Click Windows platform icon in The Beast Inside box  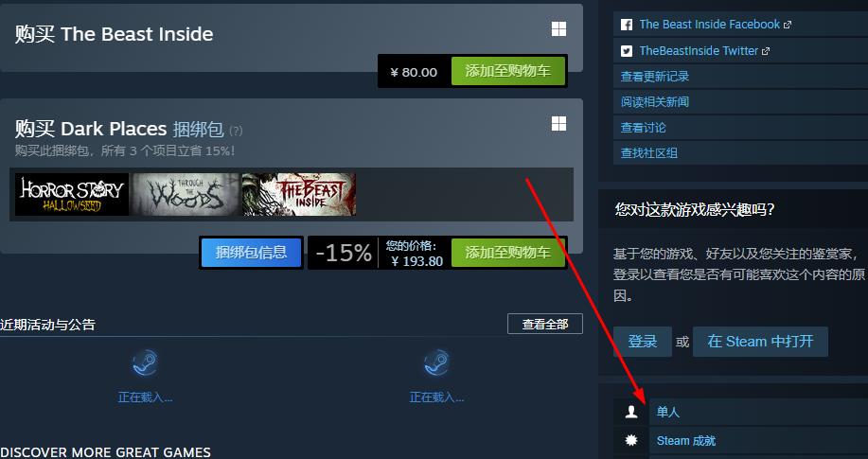(x=558, y=29)
